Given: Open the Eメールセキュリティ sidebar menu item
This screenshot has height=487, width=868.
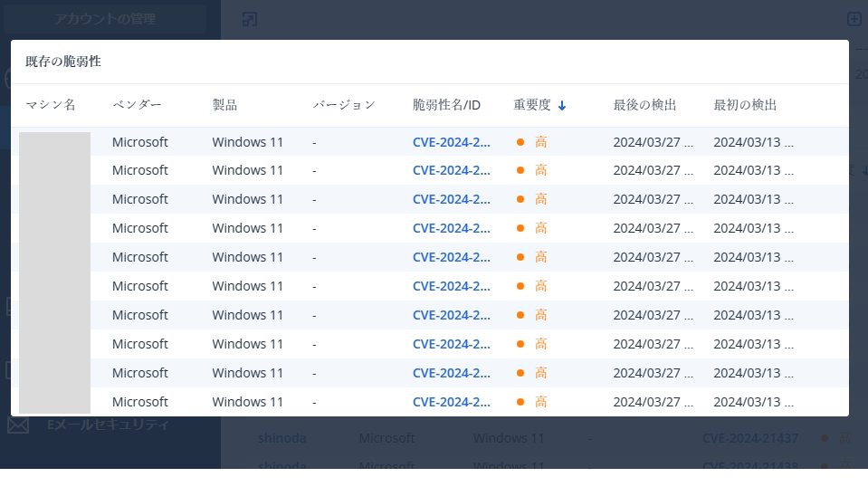Looking at the screenshot, I should coord(108,425).
